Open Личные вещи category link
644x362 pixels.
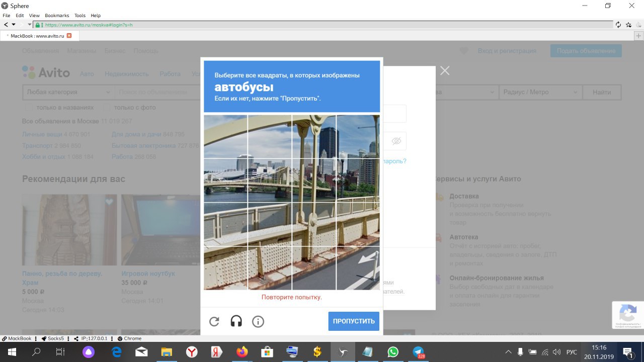click(x=42, y=134)
